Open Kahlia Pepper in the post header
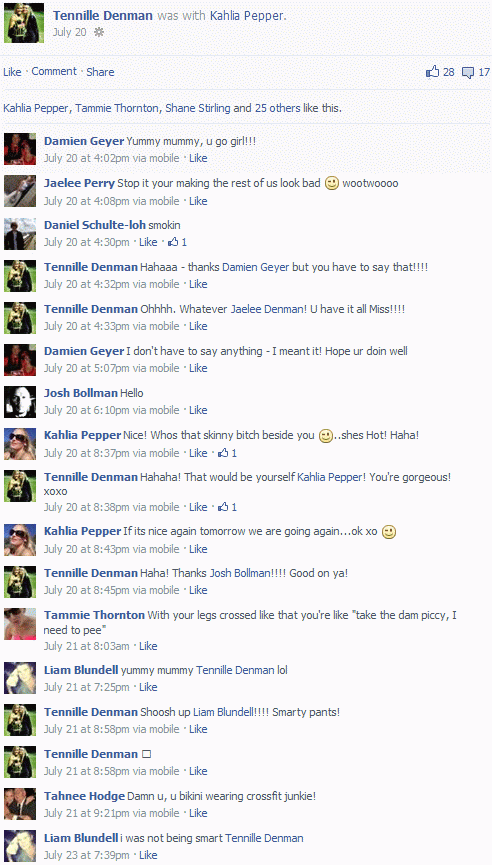Image resolution: width=492 pixels, height=865 pixels. click(x=247, y=16)
